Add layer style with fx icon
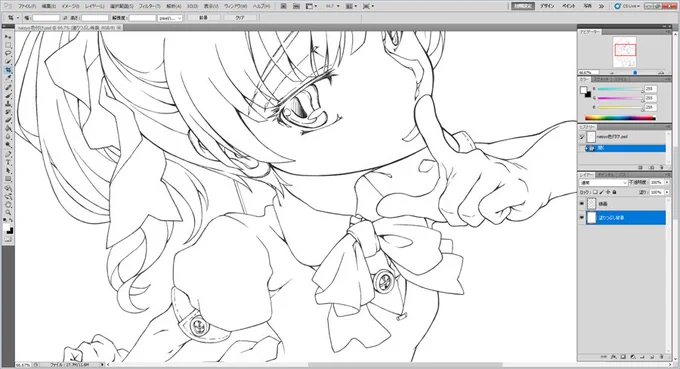Screen dimensions: 680x369 pos(614,356)
